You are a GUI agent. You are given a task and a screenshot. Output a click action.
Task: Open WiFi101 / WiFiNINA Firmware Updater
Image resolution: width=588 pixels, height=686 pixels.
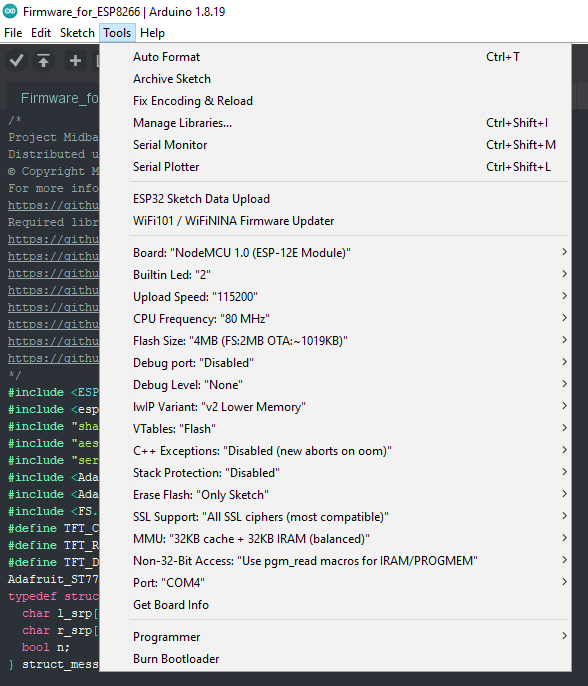tap(336, 221)
